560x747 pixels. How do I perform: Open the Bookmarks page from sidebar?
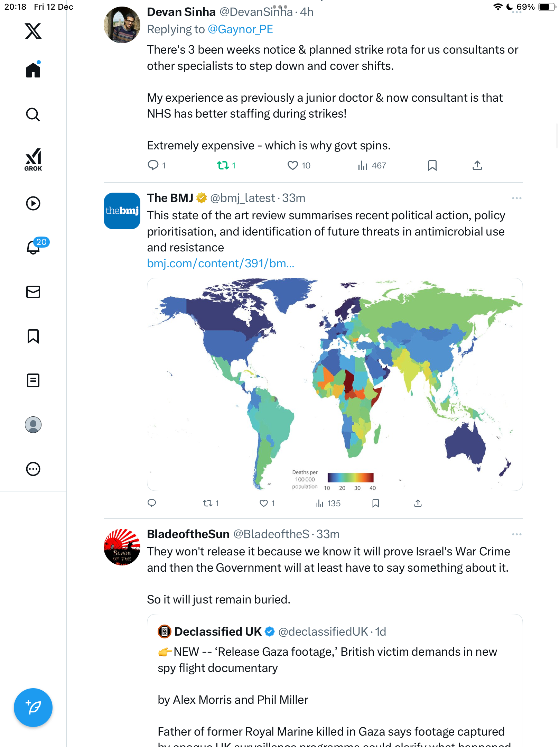click(x=33, y=336)
